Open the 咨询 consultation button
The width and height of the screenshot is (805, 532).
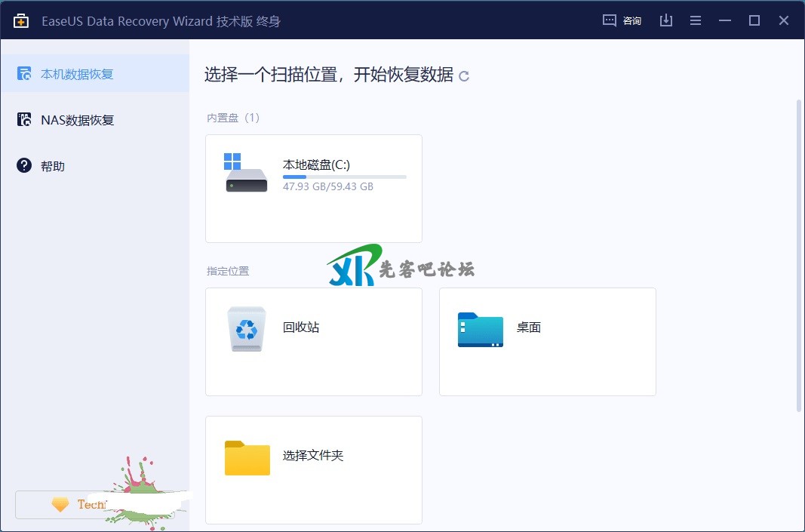(622, 20)
